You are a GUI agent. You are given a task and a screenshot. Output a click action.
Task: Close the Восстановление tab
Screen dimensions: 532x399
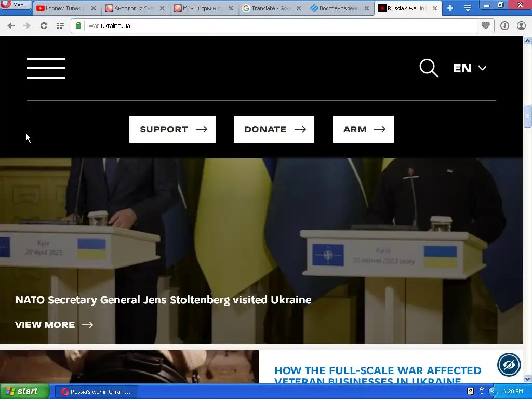367,8
